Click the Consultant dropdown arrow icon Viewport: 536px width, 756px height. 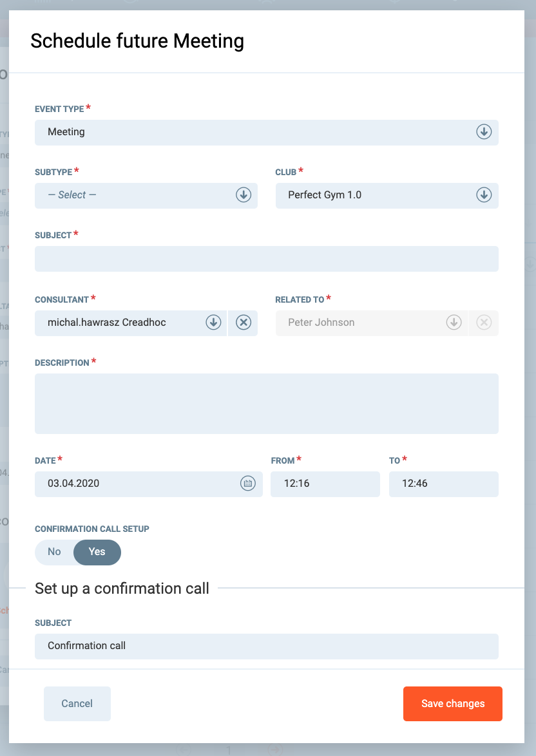pyautogui.click(x=213, y=323)
